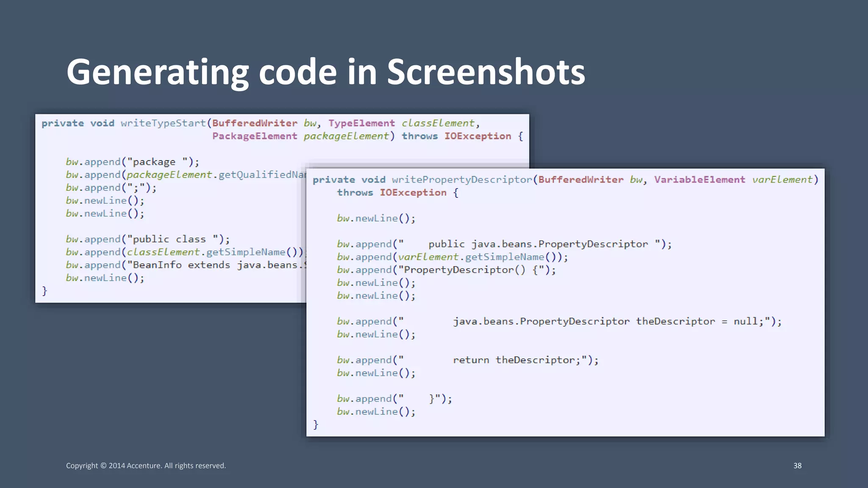This screenshot has height=488, width=868.
Task: Click the "BeanInfo extends java.beans" append line
Action: click(x=186, y=265)
